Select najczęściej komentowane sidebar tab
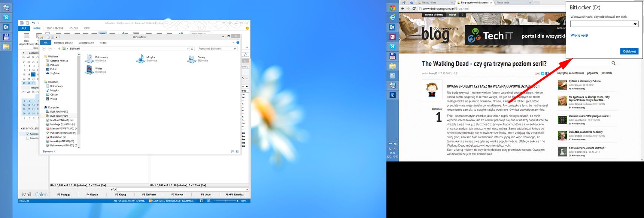644x218 pixels. pyautogui.click(x=570, y=73)
